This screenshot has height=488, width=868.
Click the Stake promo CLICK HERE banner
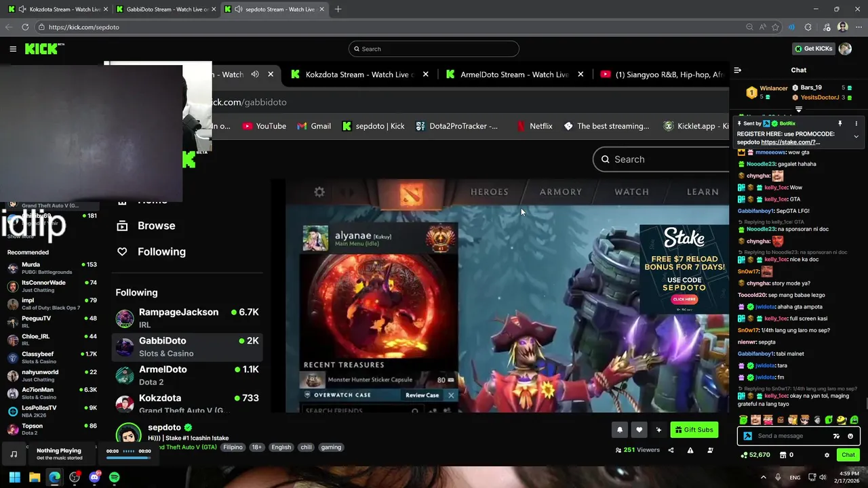tap(684, 299)
